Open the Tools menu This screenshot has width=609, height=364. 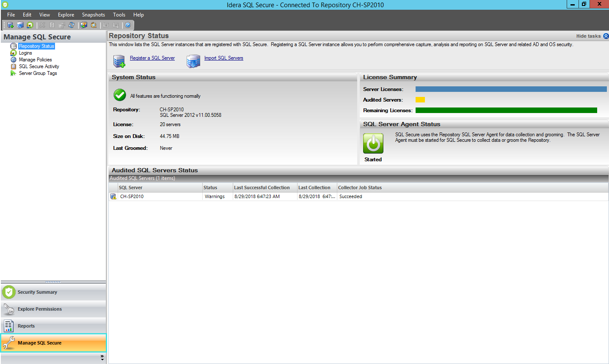(119, 15)
